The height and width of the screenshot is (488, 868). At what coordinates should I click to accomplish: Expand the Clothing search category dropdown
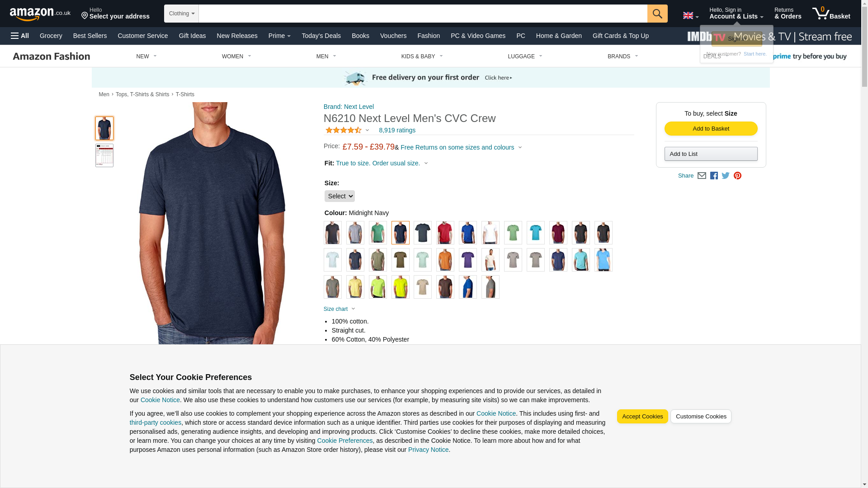click(x=181, y=14)
